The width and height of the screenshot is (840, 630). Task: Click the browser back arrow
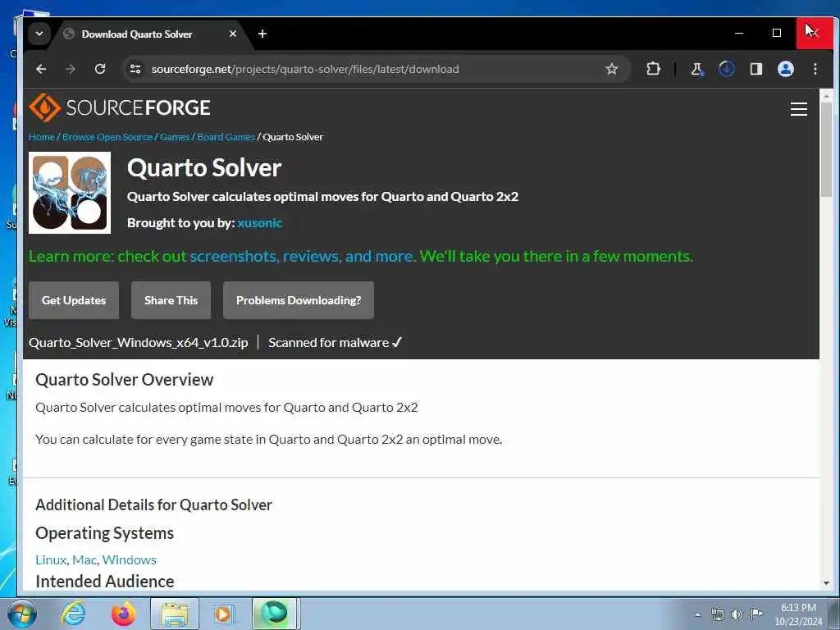click(41, 69)
